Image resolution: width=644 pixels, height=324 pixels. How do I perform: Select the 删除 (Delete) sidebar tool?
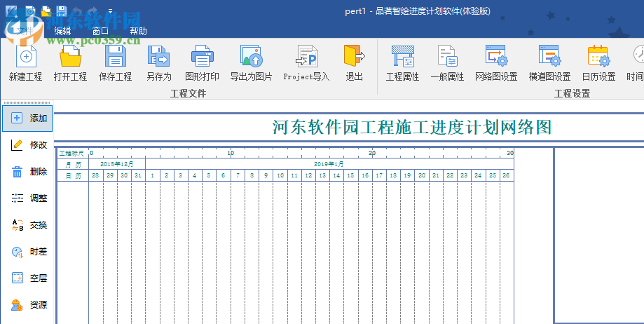(x=27, y=171)
